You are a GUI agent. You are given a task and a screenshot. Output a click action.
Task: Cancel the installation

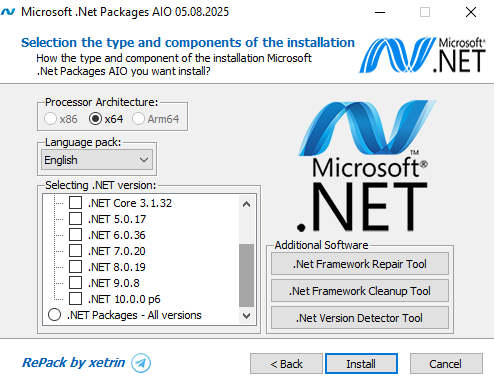click(446, 364)
